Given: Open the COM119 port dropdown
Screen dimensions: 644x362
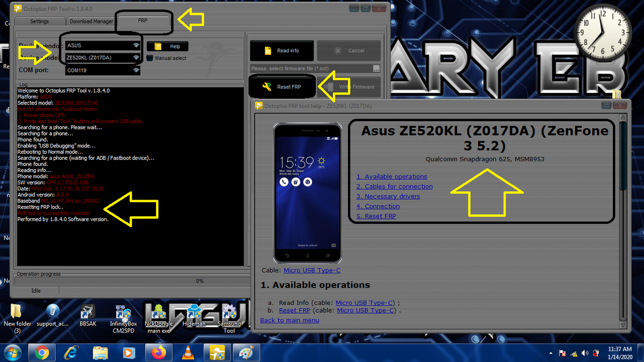Looking at the screenshot, I should [102, 70].
